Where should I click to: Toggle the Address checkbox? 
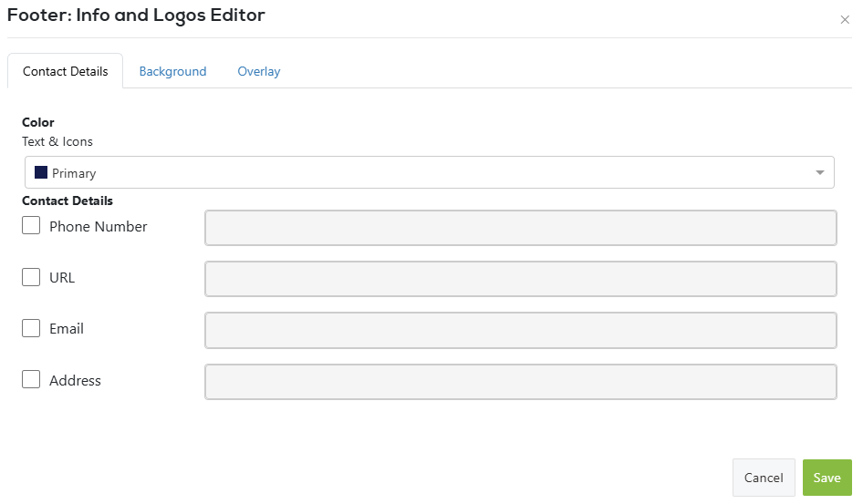point(31,380)
